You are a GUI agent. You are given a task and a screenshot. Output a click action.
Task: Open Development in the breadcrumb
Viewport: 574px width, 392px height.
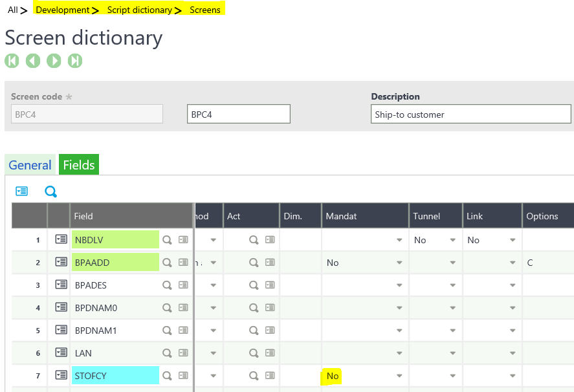pos(63,10)
